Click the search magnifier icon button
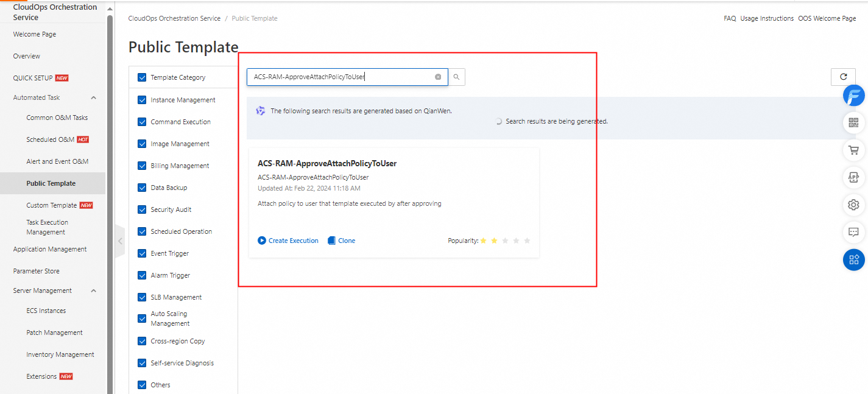 click(x=456, y=77)
